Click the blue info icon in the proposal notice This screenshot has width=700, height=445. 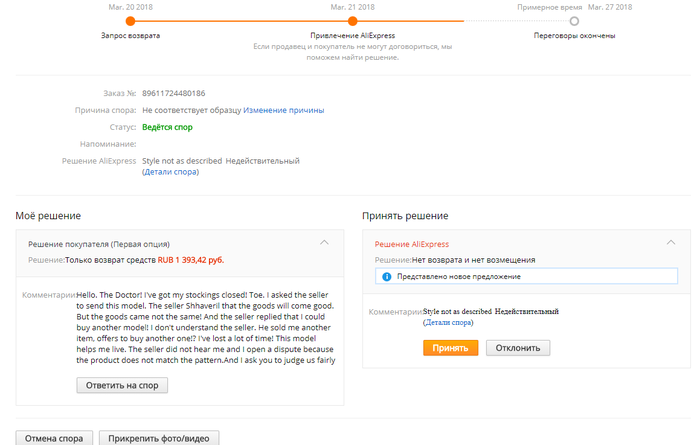pyautogui.click(x=386, y=276)
